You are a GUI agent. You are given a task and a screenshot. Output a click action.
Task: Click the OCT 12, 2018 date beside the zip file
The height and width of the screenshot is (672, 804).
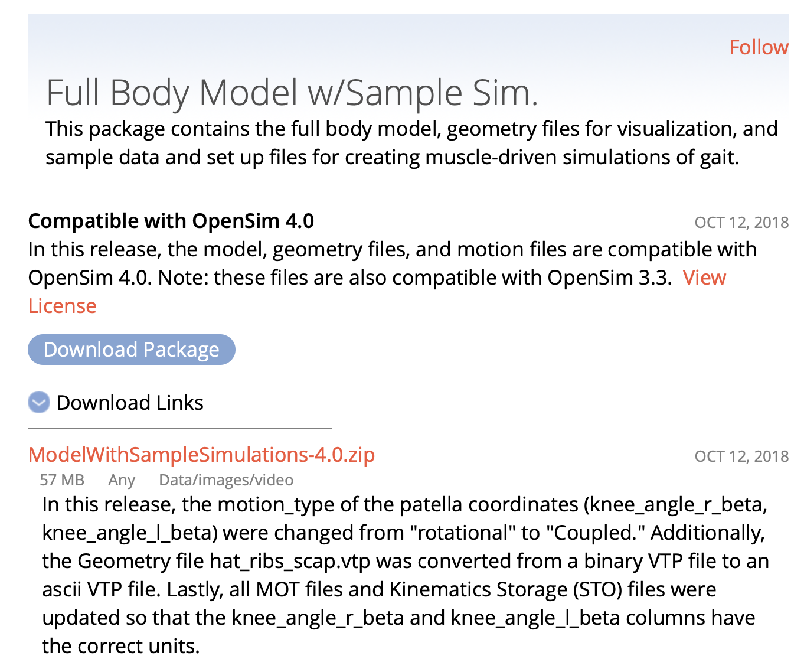click(x=741, y=455)
